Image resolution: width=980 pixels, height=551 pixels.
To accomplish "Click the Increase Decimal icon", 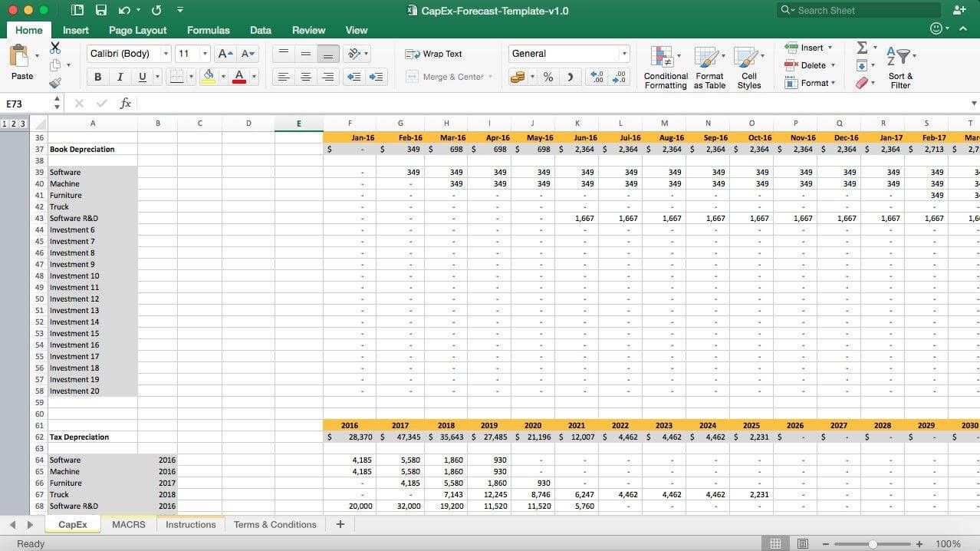I will pos(597,77).
